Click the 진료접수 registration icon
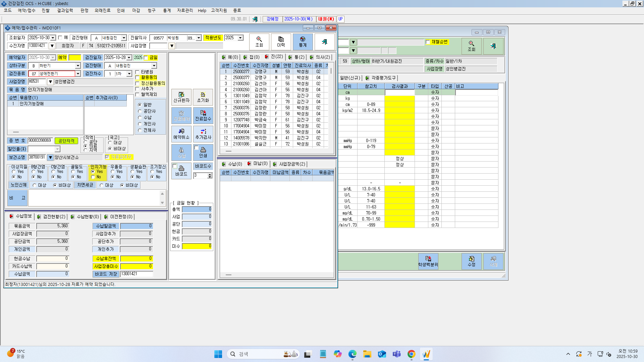This screenshot has height=362, width=644. (x=203, y=116)
